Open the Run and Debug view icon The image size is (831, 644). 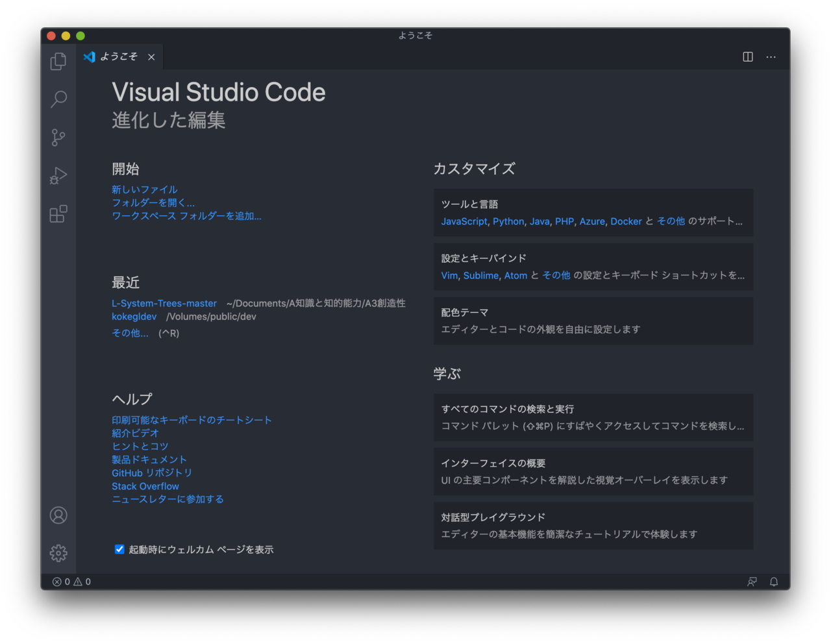(58, 175)
